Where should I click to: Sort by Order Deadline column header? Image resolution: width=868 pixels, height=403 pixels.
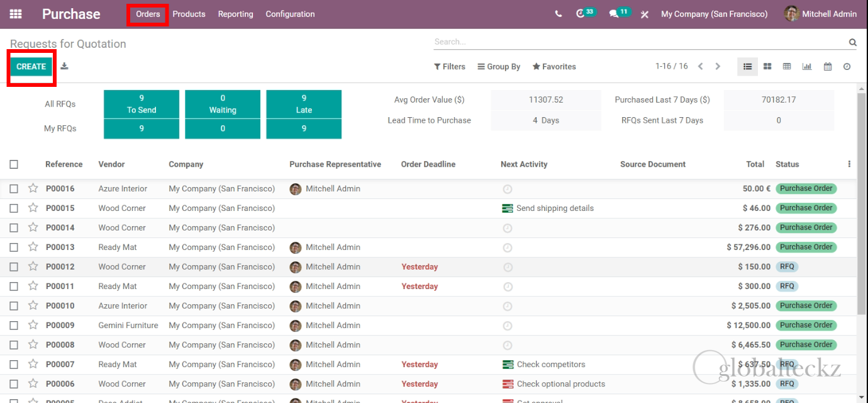[x=428, y=164]
